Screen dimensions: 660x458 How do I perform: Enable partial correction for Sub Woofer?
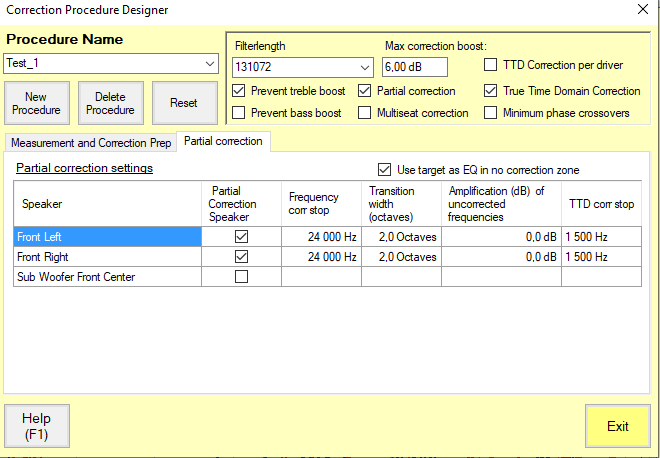(x=241, y=277)
